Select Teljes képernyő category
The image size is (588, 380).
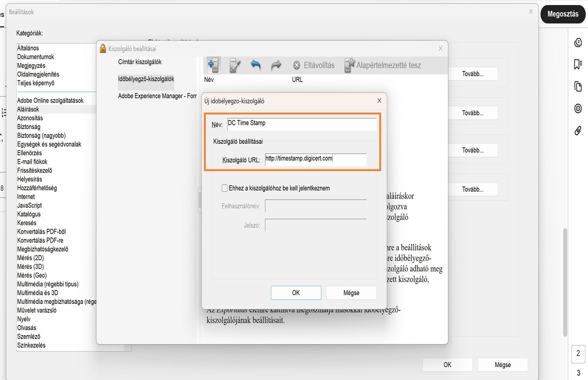(x=36, y=83)
